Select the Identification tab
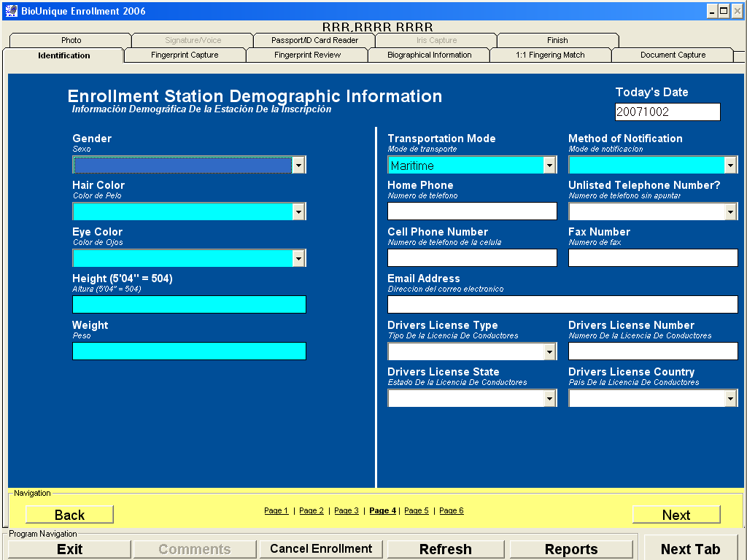The height and width of the screenshot is (560, 747). (64, 55)
